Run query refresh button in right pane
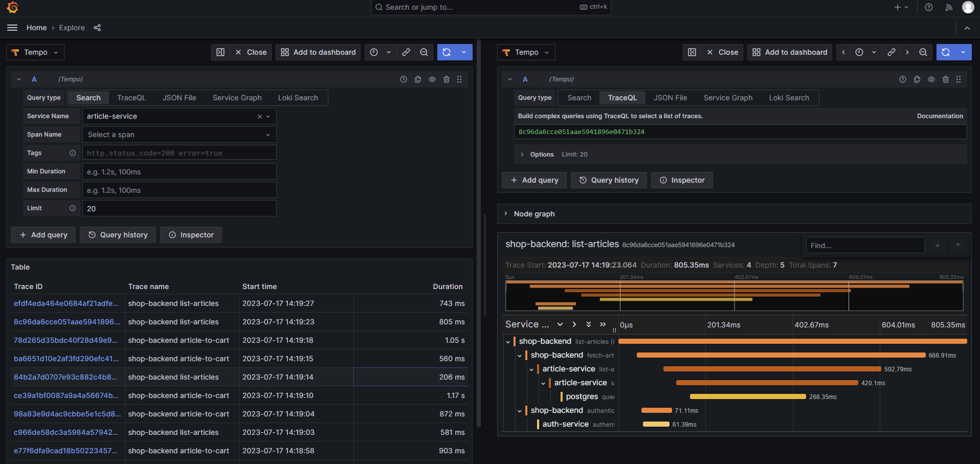 click(x=946, y=52)
